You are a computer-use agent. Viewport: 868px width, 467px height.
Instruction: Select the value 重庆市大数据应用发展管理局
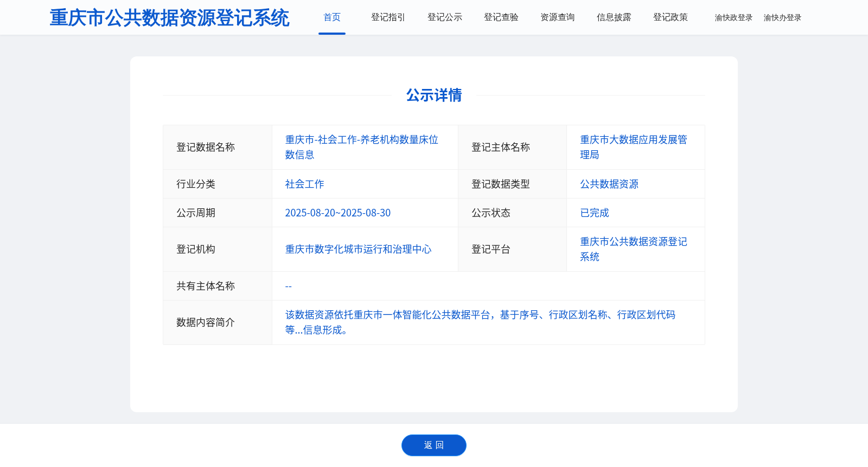[634, 147]
